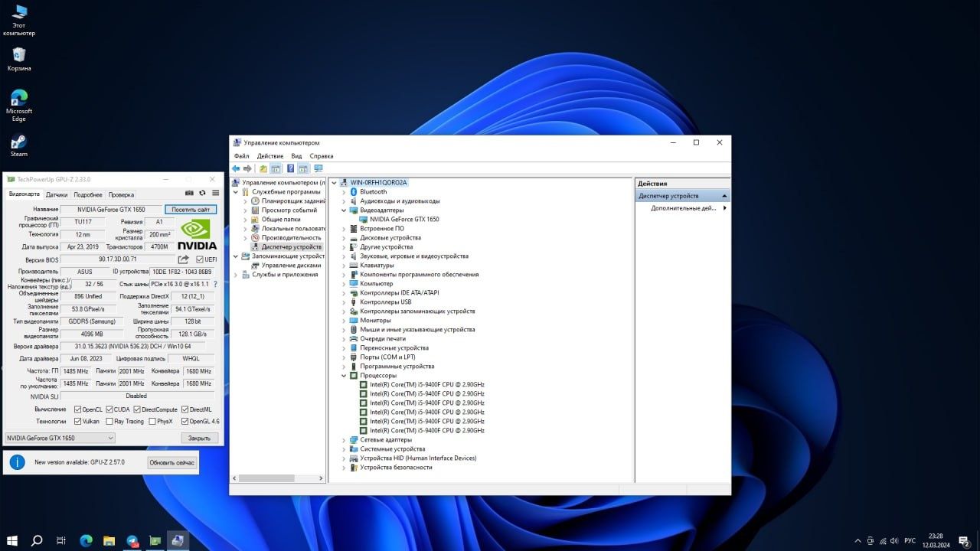Collapse the WIN-0RFH1QORO2A root node
Viewport: 980px width, 551px height.
334,183
